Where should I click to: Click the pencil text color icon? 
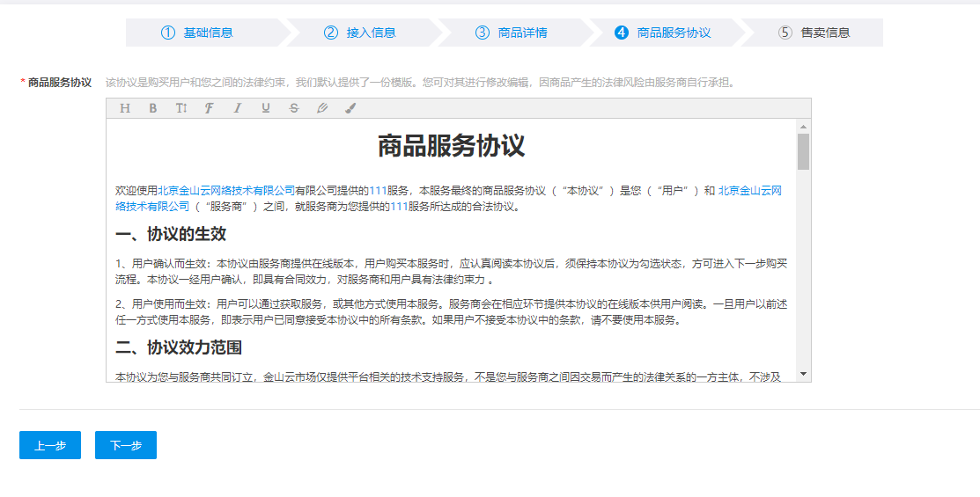coord(322,108)
